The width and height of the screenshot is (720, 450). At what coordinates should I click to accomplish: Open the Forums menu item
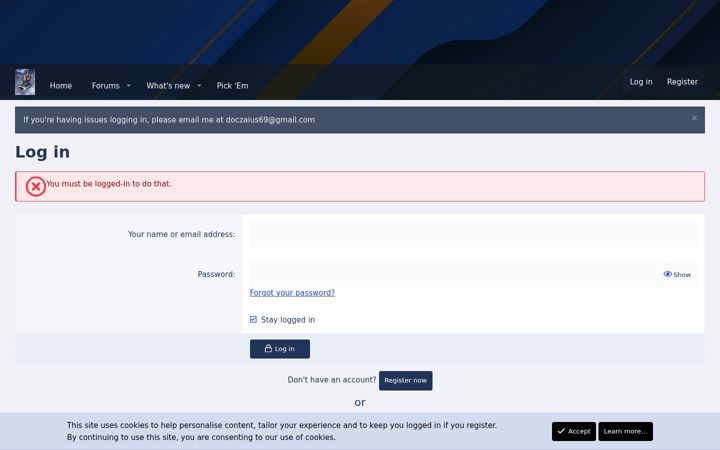click(106, 86)
